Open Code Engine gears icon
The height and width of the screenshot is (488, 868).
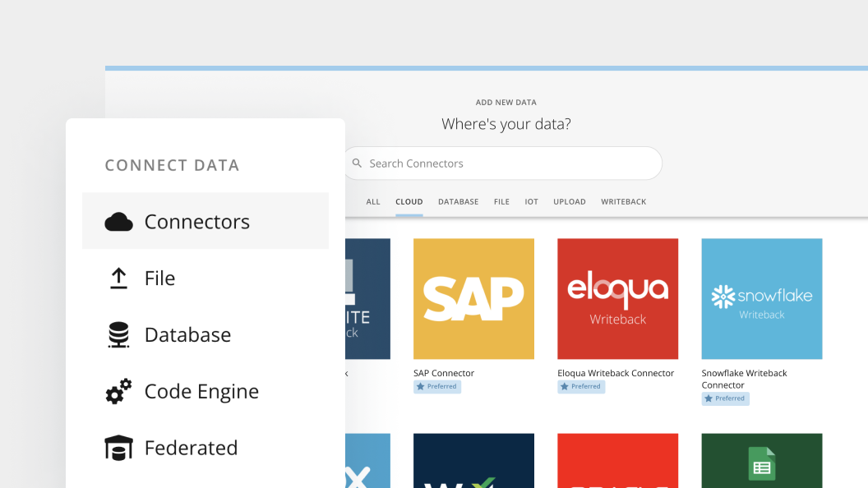[x=118, y=391]
